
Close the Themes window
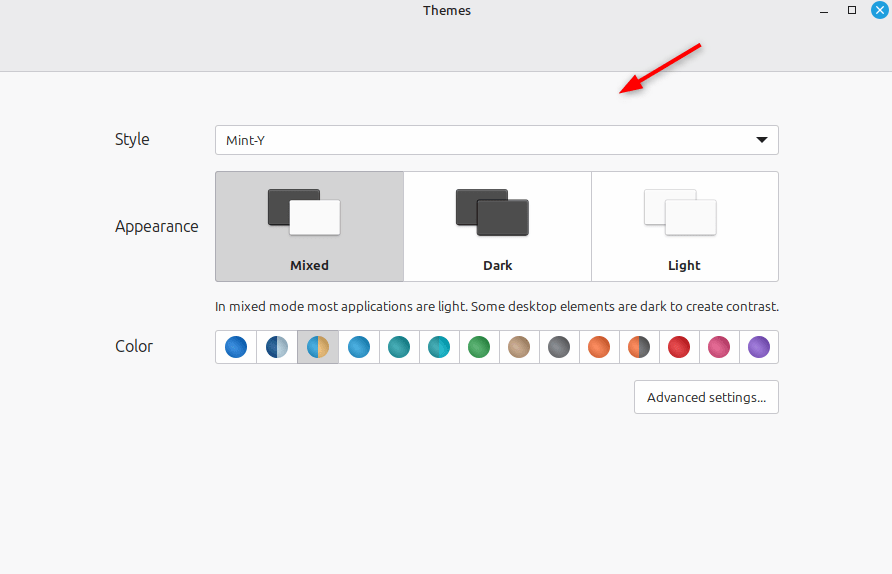click(880, 10)
